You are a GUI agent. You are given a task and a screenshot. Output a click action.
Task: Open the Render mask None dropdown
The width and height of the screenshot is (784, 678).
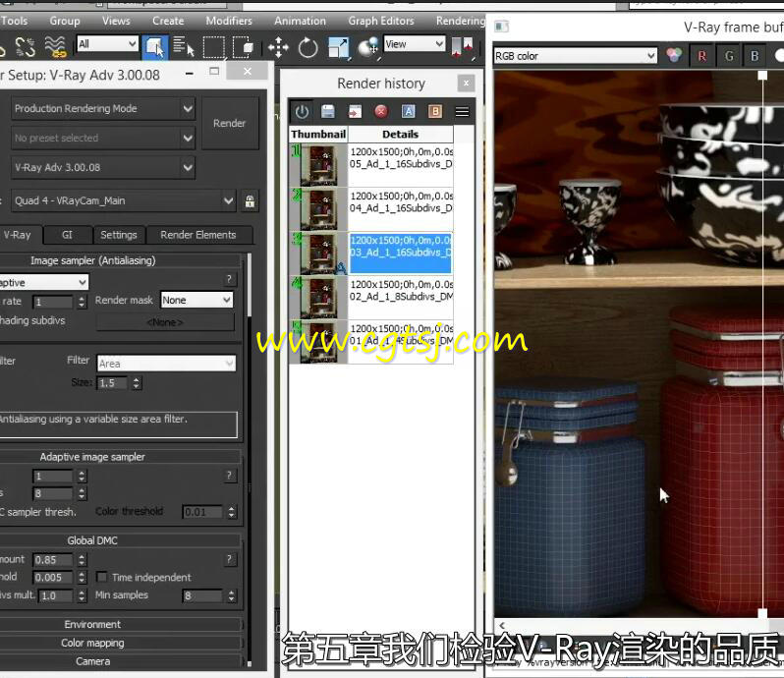click(197, 300)
